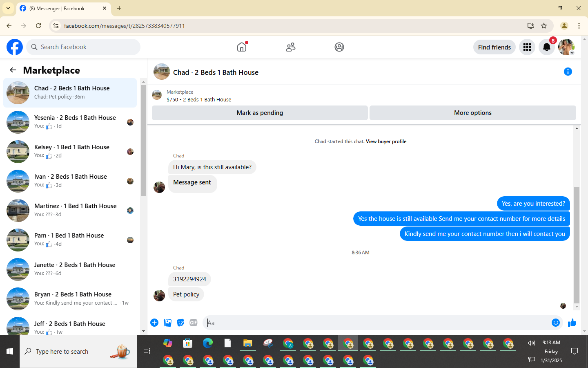Screen dimensions: 588x368
Task: Go to Facebook Home feed icon
Action: tap(242, 47)
